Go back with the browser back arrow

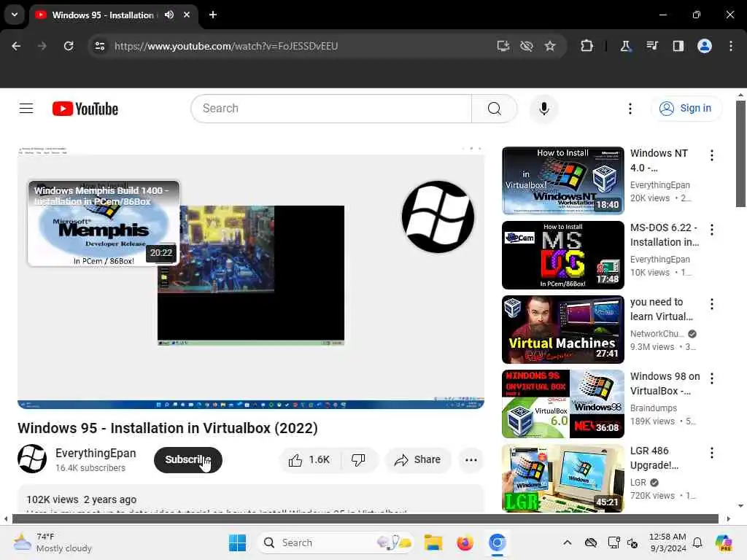[x=16, y=46]
